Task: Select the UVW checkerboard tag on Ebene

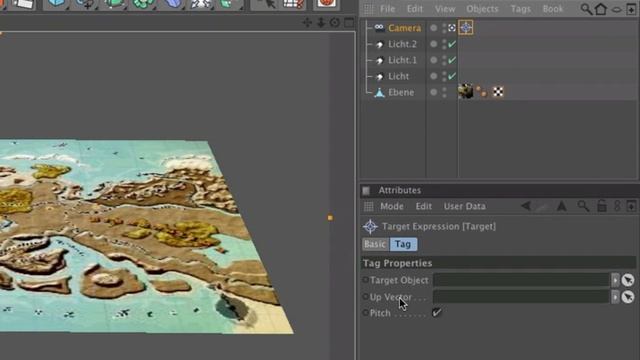Action: (x=498, y=92)
